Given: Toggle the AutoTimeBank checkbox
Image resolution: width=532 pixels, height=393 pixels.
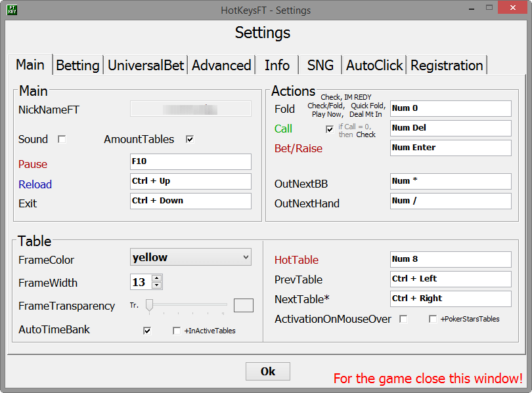Looking at the screenshot, I should coord(147,331).
